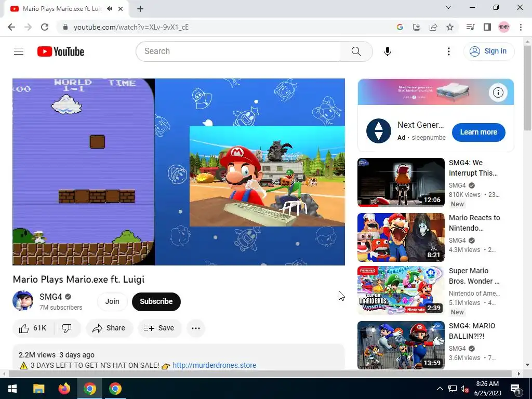Open Chrome media controls icon
The height and width of the screenshot is (399, 532).
[x=470, y=27]
